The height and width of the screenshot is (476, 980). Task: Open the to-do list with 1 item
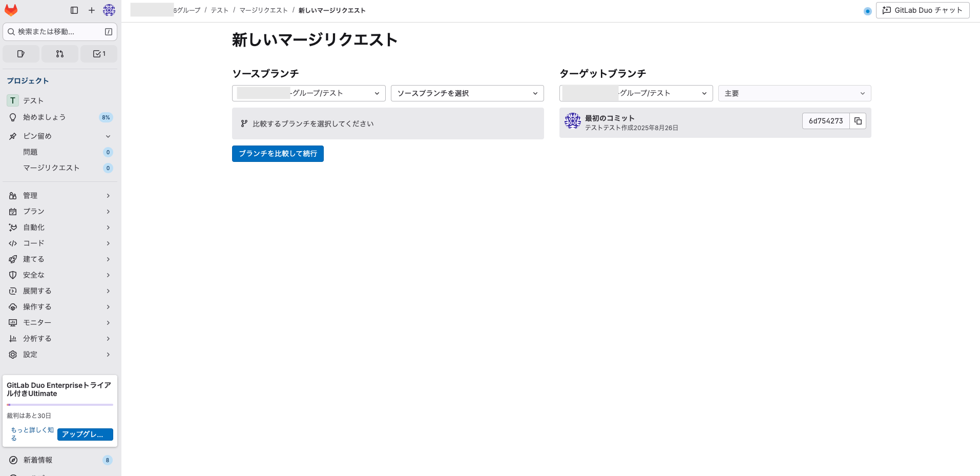[x=99, y=54]
